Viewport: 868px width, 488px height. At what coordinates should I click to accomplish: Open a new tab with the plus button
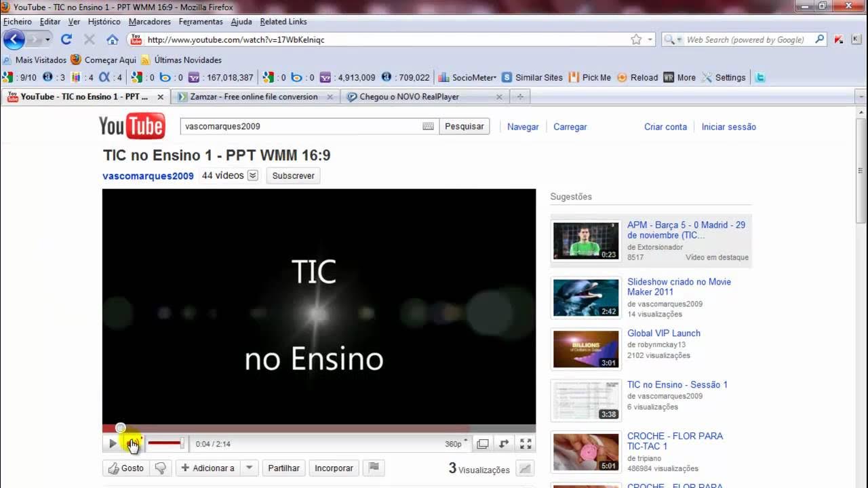(x=520, y=97)
